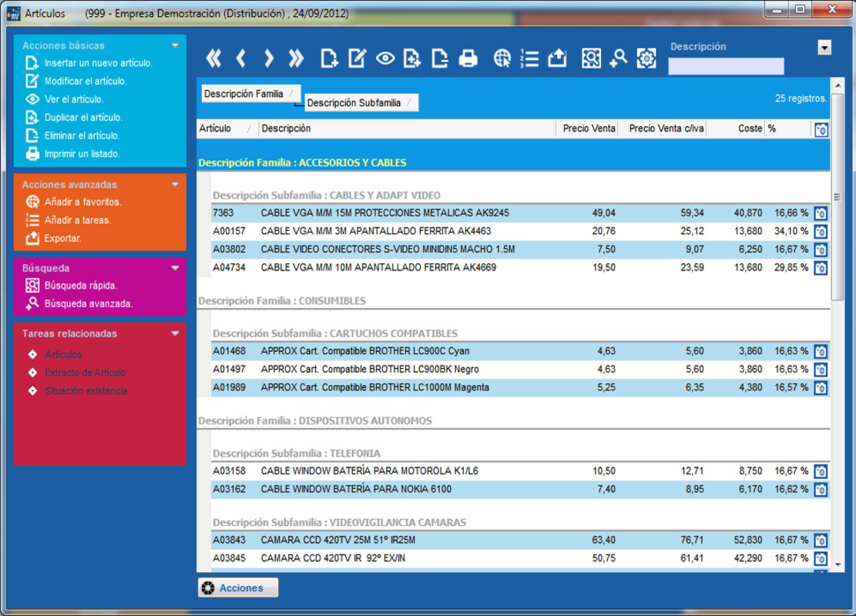Click image icon for article 7363
This screenshot has width=856, height=616.
coord(821,213)
